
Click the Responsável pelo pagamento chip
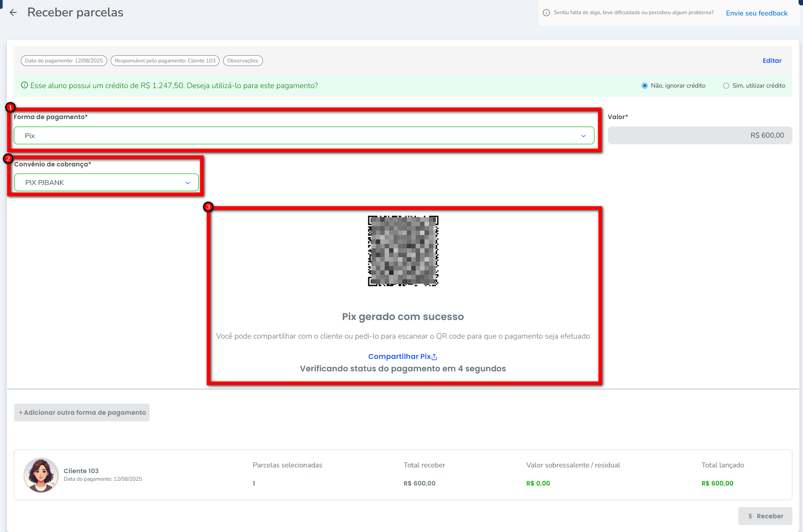165,61
